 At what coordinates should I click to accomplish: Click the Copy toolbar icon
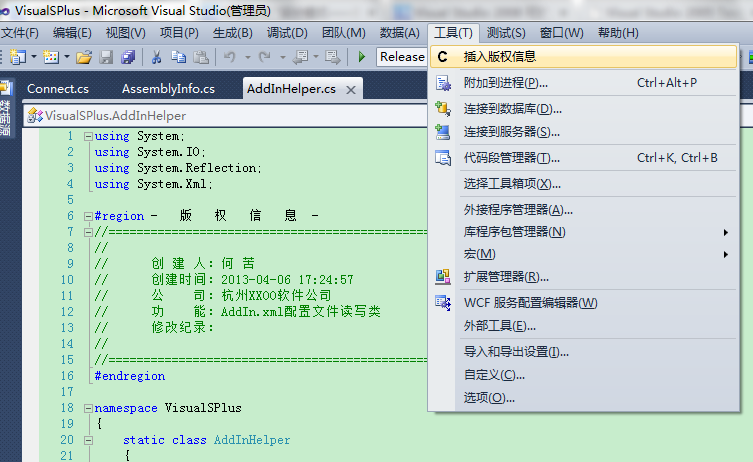pos(179,58)
